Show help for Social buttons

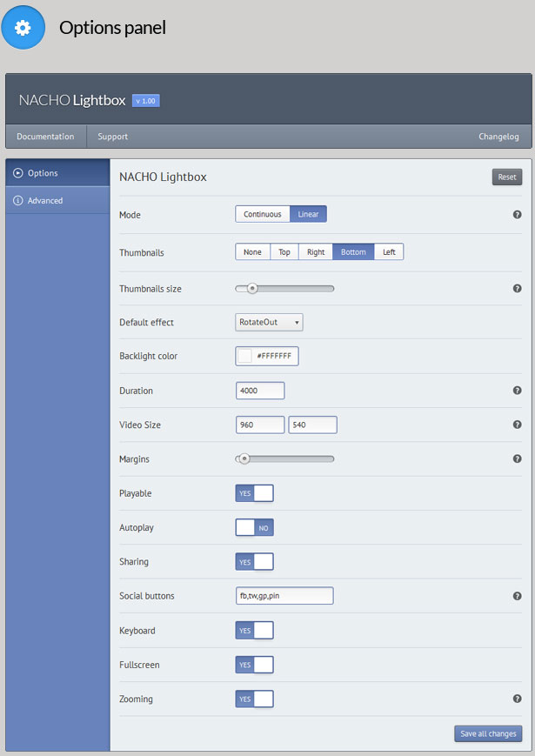point(517,596)
